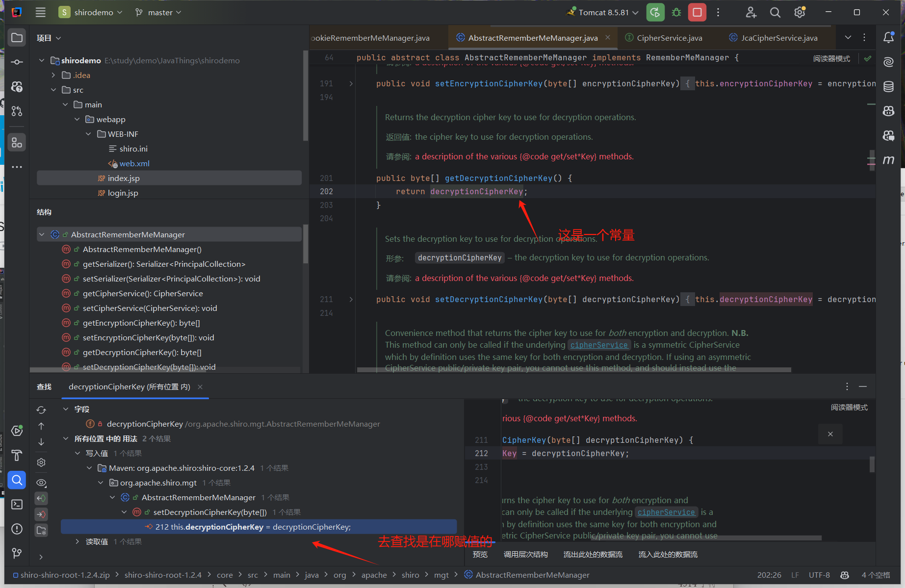
Task: Open Search Everywhere magnifier
Action: [775, 12]
